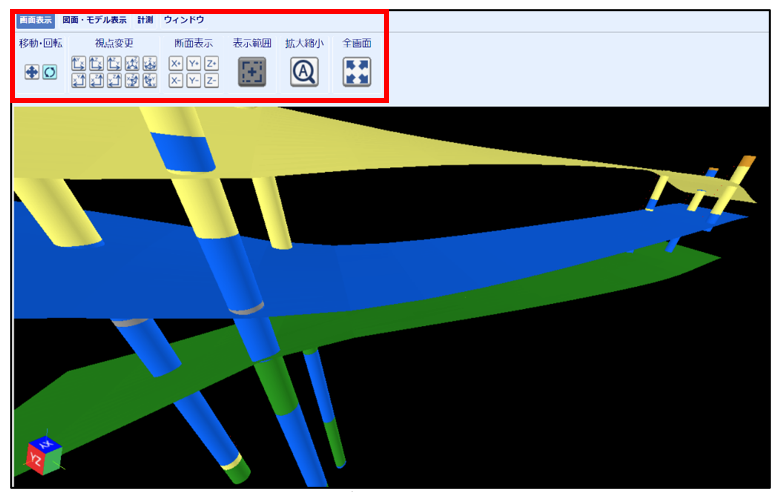Toggle the Y- section display button
Image resolution: width=784 pixels, height=492 pixels.
[194, 80]
